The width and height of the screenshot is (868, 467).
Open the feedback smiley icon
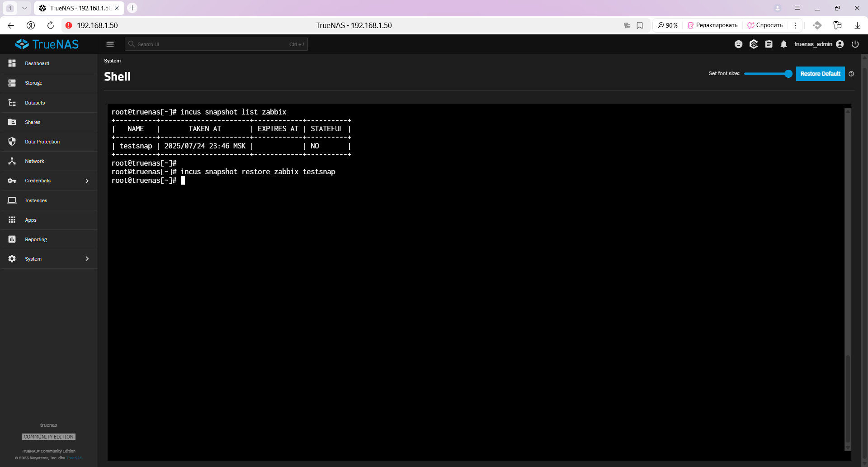pos(738,44)
